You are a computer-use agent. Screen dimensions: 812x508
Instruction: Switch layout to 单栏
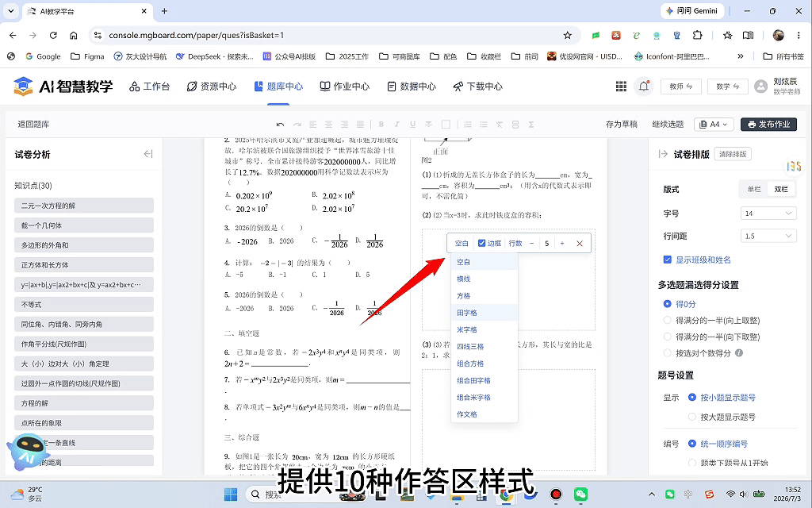[x=754, y=189]
